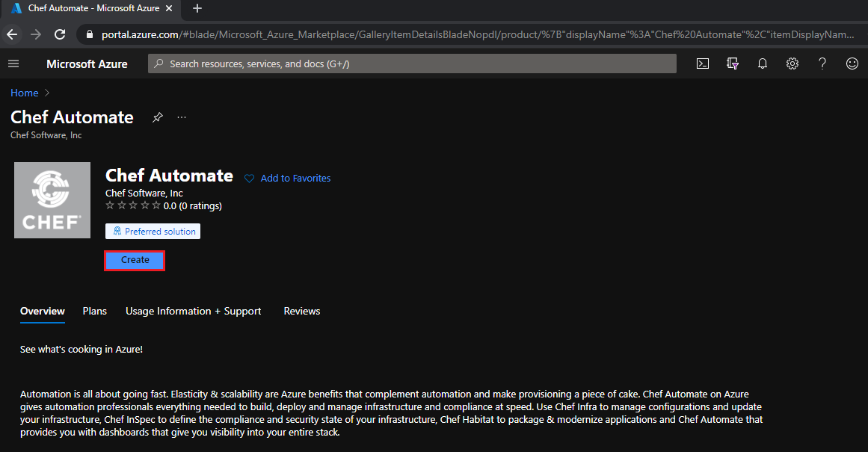Viewport: 868px width, 452px height.
Task: Open Usage Information + Support tab
Action: click(193, 311)
